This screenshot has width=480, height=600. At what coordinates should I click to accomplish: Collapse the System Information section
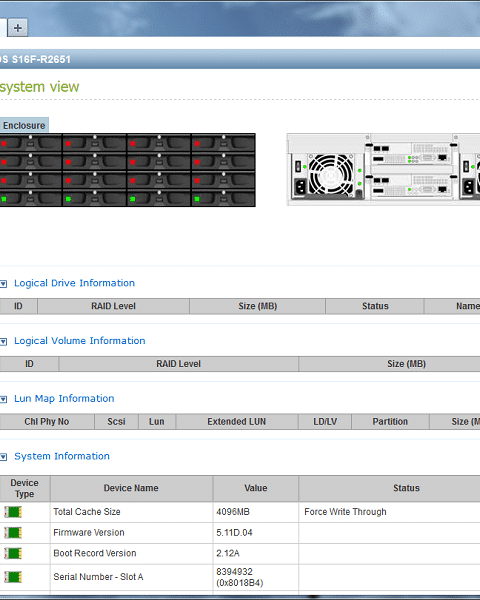point(3,457)
